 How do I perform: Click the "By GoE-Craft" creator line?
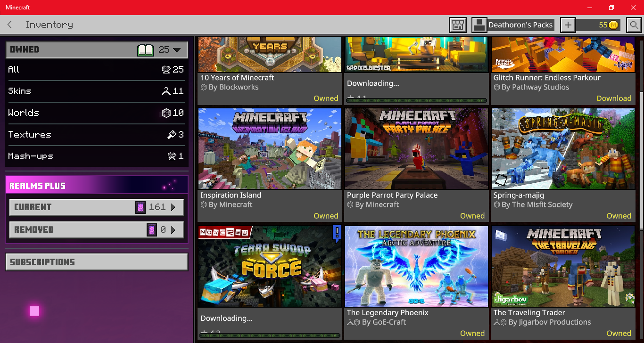point(377,322)
